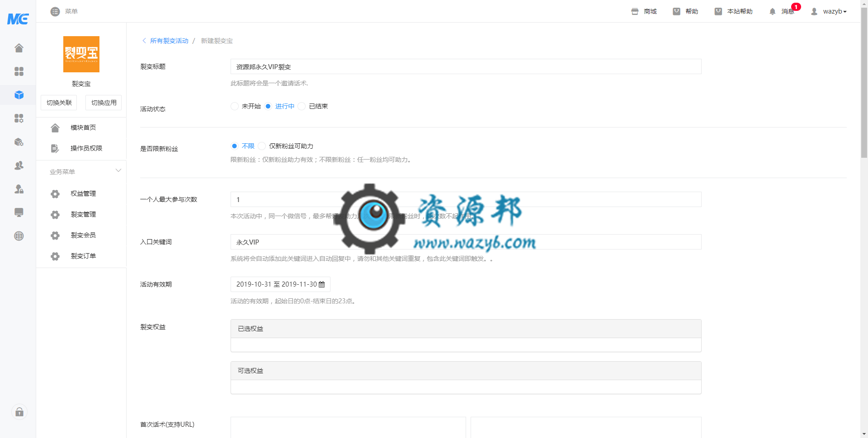The width and height of the screenshot is (868, 438).
Task: Click the 一个人最大参与次数 input field
Action: click(466, 199)
